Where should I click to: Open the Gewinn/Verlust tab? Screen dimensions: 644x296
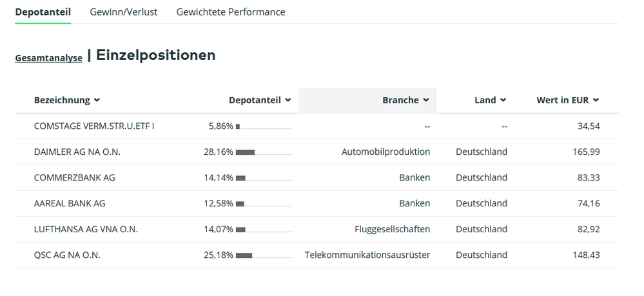[124, 12]
